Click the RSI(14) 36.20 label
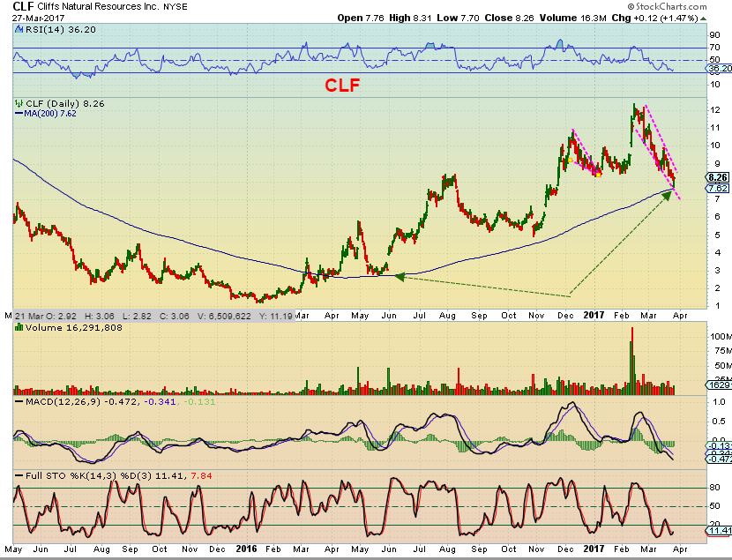Viewport: 732px width, 560px height. pos(60,29)
